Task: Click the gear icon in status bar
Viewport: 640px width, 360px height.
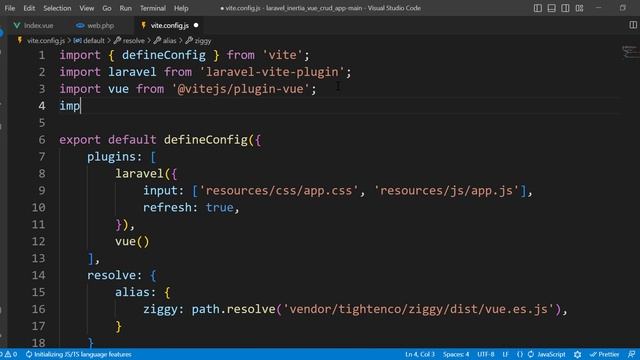Action: (577, 354)
